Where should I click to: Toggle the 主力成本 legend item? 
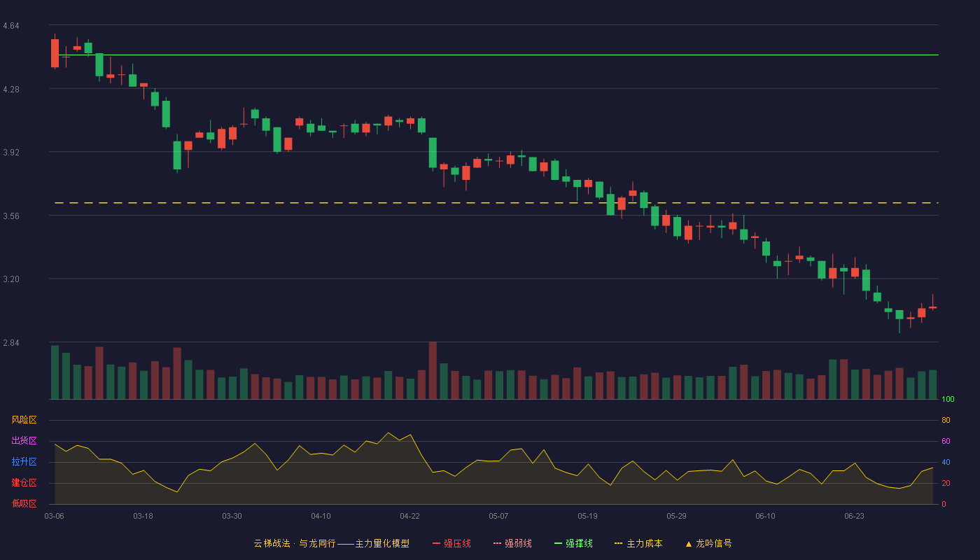tap(638, 543)
